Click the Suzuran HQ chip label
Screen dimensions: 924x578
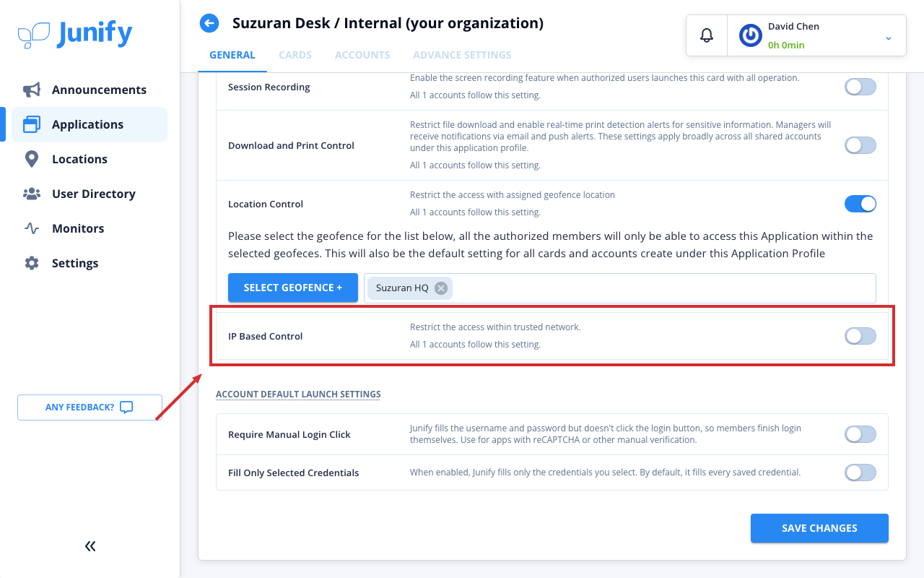[x=402, y=288]
